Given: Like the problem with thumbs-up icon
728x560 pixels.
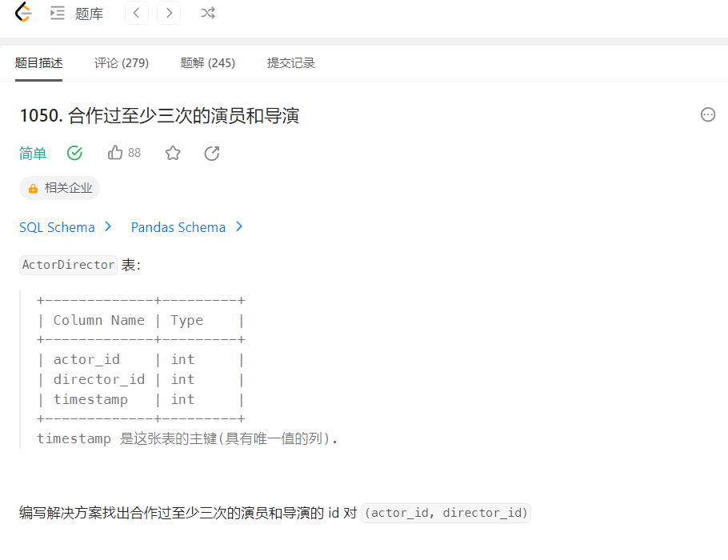Looking at the screenshot, I should [115, 152].
